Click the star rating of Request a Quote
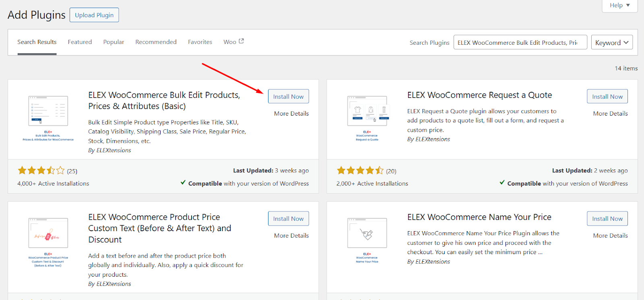644x300 pixels. tap(360, 171)
